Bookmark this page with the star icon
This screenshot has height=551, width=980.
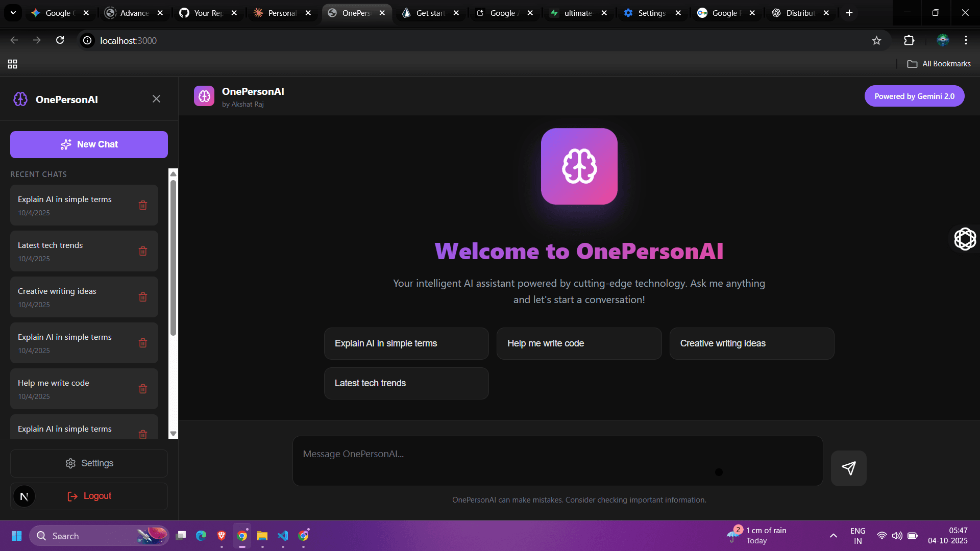click(x=876, y=40)
